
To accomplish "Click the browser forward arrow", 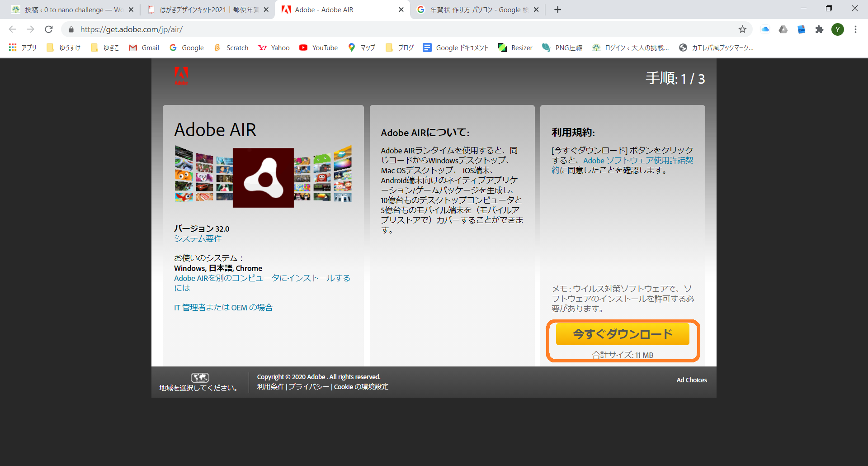I will pyautogui.click(x=30, y=29).
